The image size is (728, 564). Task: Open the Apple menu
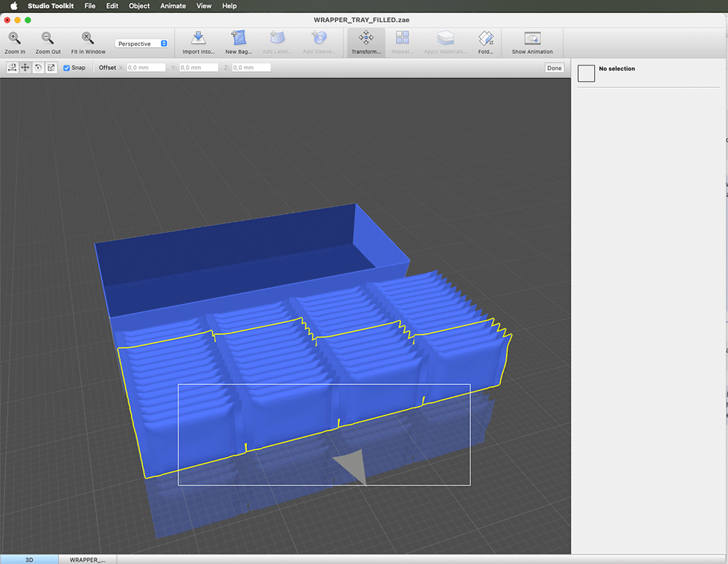pos(13,6)
